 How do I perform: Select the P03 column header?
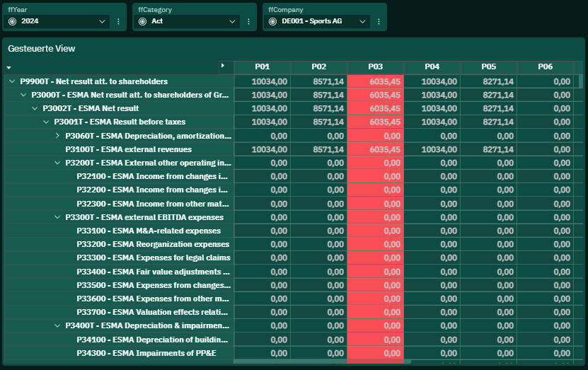376,67
